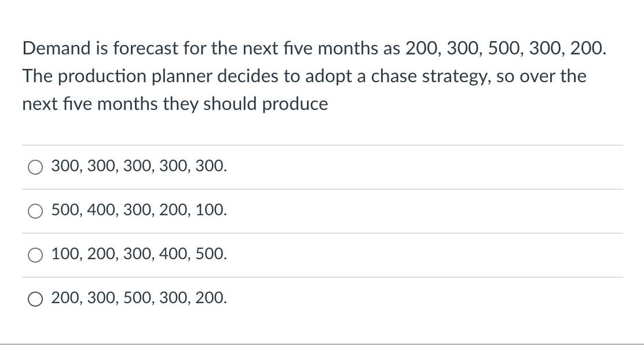Image resolution: width=644 pixels, height=346 pixels.
Task: Select the radio button for "100, 200, 300, 400, 500."
Action: click(x=35, y=255)
